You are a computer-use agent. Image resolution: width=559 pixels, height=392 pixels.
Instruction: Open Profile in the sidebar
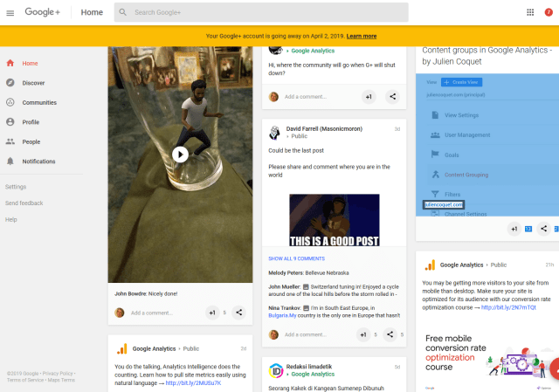pos(31,122)
